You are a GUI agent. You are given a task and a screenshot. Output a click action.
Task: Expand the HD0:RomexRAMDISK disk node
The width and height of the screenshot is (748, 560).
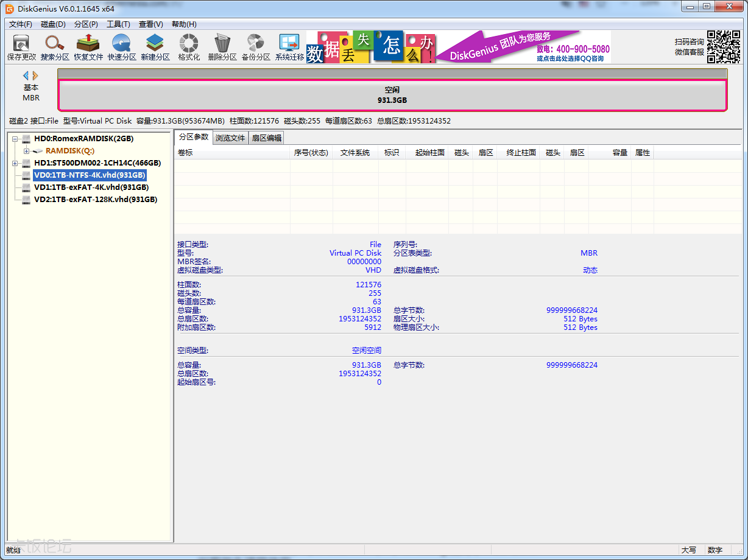[13, 138]
